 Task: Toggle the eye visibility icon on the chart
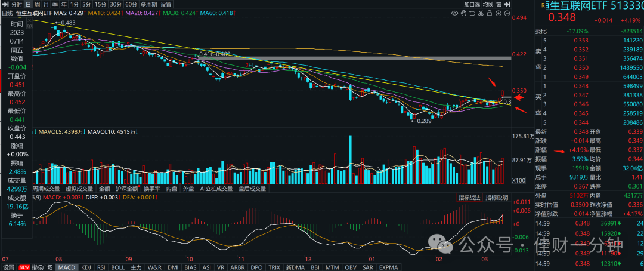454,13
